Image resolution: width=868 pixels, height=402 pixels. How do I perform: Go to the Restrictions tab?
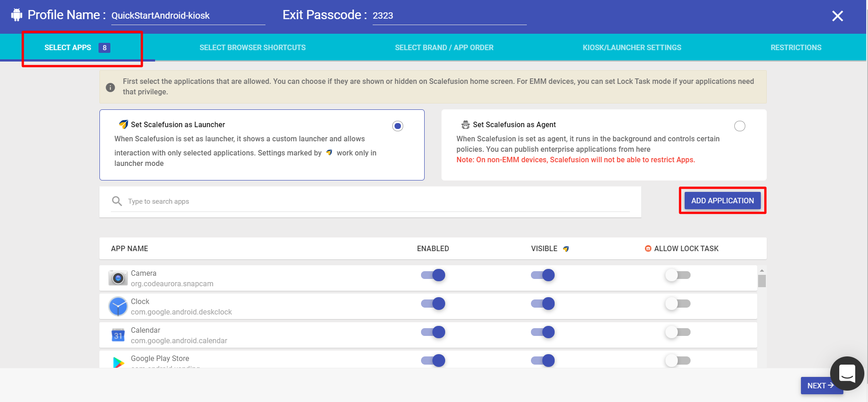[795, 47]
